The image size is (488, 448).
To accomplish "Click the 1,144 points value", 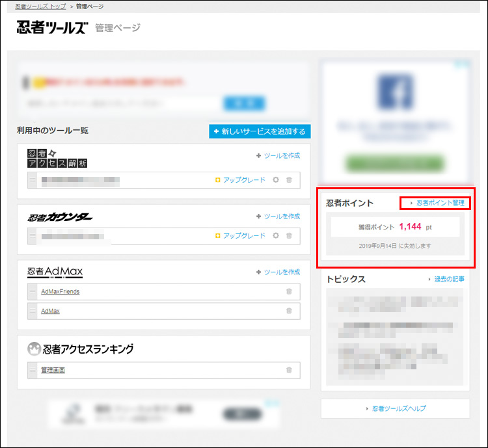I will click(410, 226).
